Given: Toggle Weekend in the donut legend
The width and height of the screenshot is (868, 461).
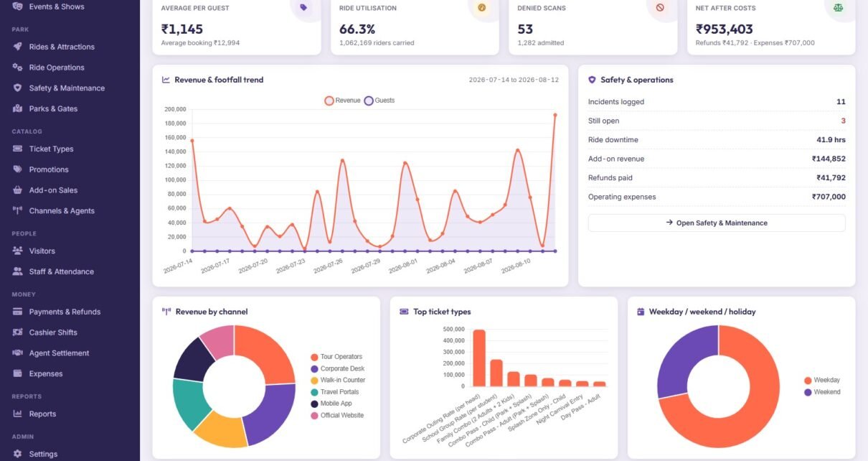Looking at the screenshot, I should pyautogui.click(x=822, y=392).
